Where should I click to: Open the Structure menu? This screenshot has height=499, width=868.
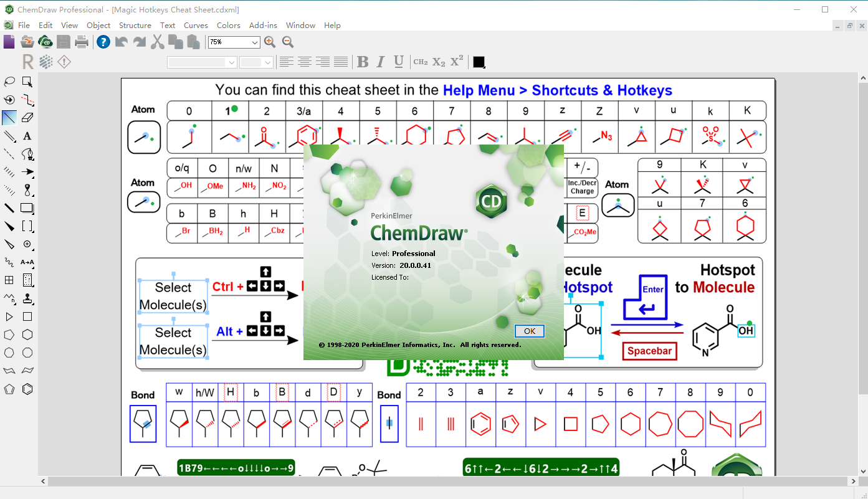(x=135, y=25)
